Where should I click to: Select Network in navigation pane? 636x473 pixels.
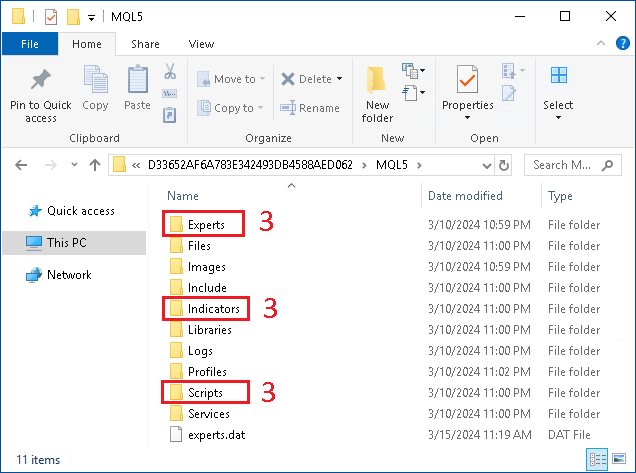(59, 275)
